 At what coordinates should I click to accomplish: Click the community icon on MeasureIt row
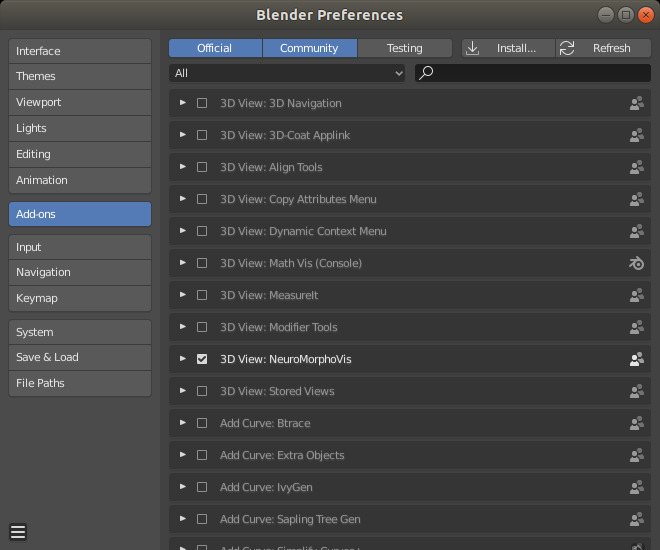click(636, 295)
